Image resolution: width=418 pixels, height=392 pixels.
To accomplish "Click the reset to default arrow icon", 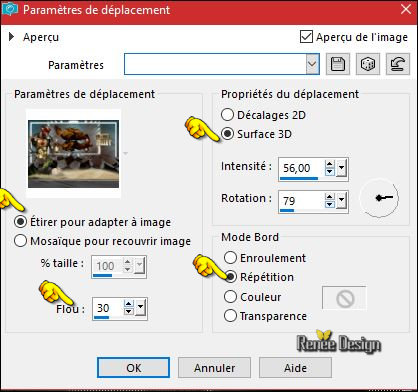I will 398,64.
